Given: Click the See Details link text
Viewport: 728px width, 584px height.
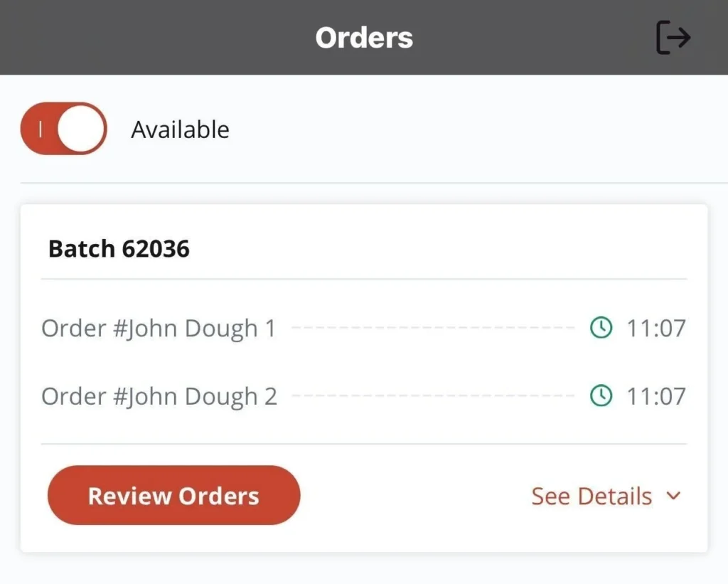Looking at the screenshot, I should (591, 497).
